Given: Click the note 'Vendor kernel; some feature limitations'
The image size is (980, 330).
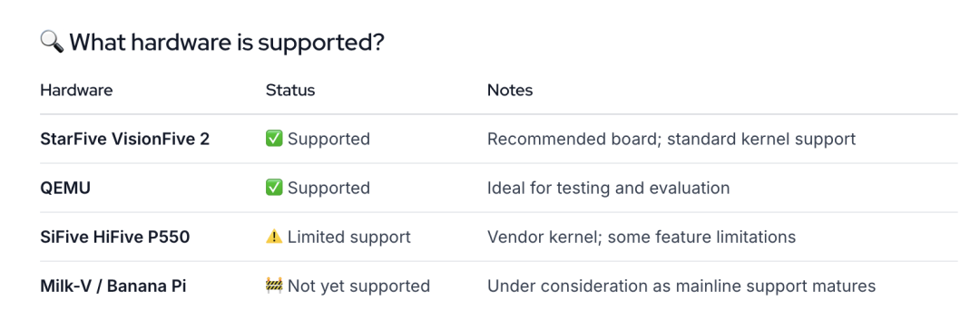Looking at the screenshot, I should tap(642, 237).
